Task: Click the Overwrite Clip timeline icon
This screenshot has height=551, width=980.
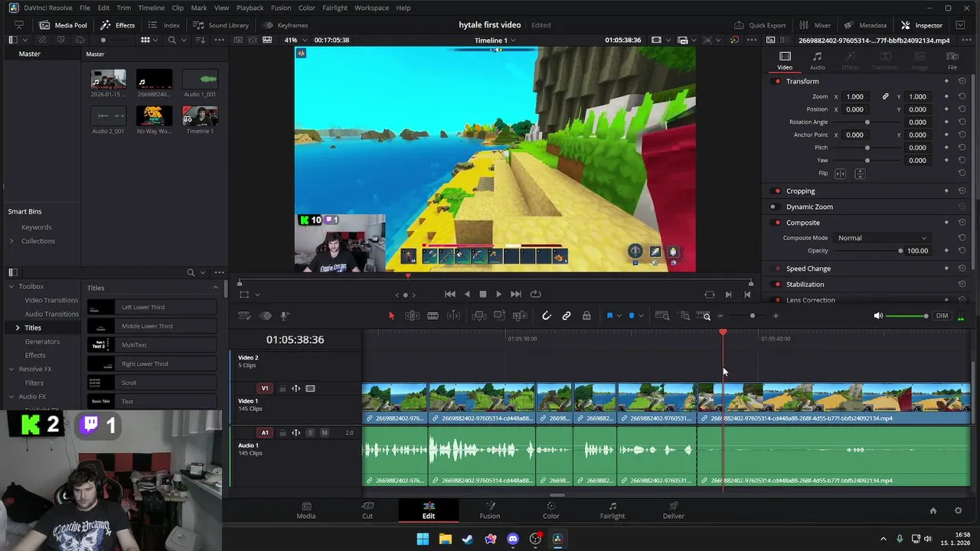Action: tap(499, 315)
